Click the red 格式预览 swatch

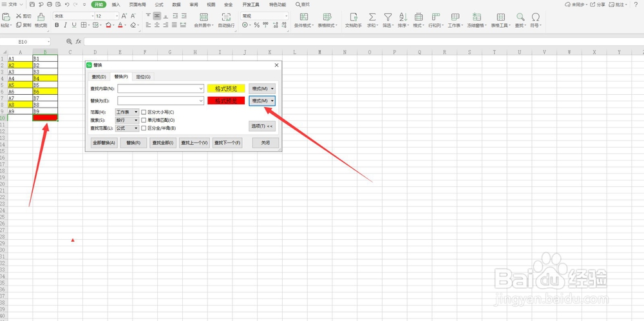pos(226,101)
